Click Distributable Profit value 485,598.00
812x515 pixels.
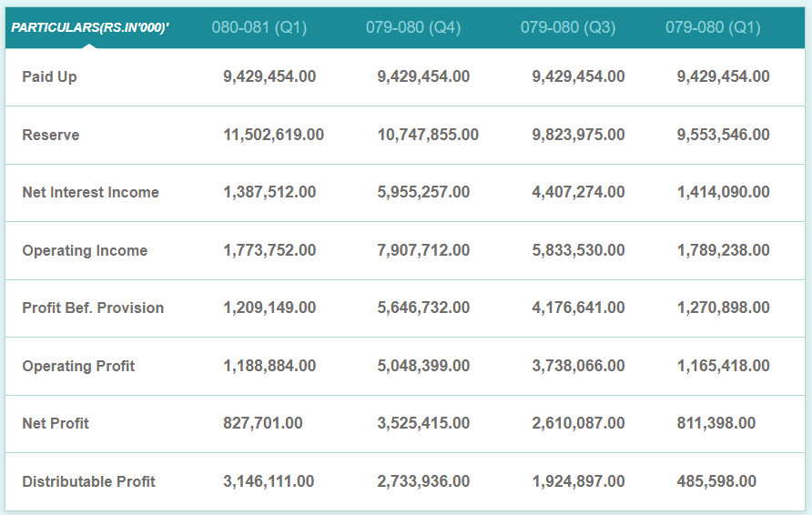click(716, 481)
